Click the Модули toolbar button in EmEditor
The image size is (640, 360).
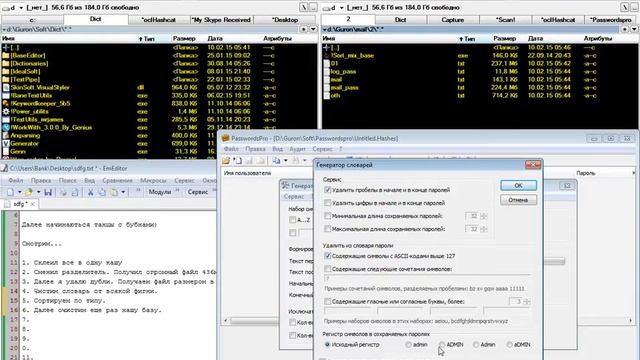pyautogui.click(x=160, y=192)
